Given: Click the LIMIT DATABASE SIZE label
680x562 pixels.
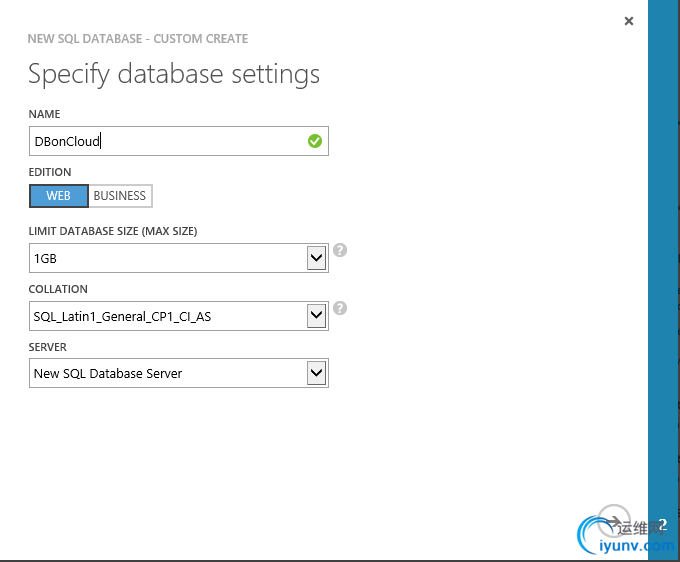Looking at the screenshot, I should pos(113,231).
